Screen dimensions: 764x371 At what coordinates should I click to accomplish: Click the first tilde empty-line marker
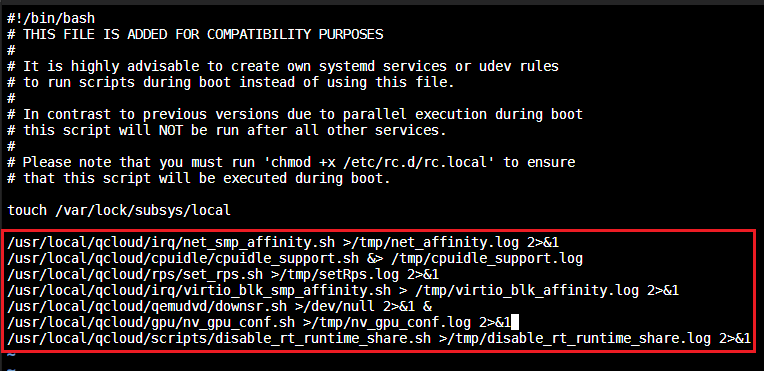(x=11, y=354)
